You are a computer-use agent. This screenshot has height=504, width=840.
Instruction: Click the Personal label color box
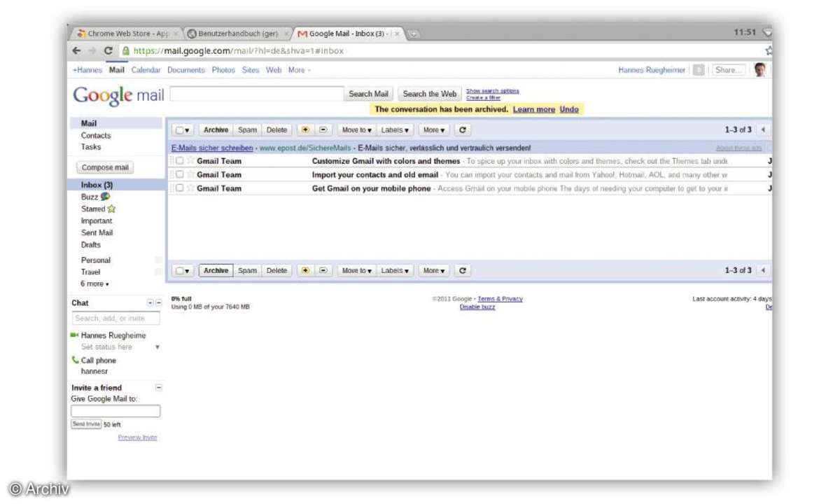pos(158,260)
